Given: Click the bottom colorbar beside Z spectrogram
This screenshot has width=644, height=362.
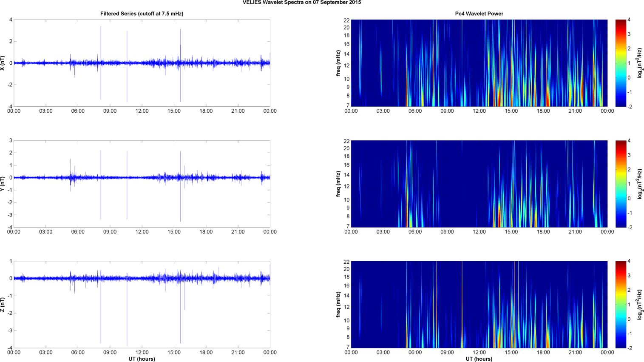Looking at the screenshot, I should coord(621,305).
